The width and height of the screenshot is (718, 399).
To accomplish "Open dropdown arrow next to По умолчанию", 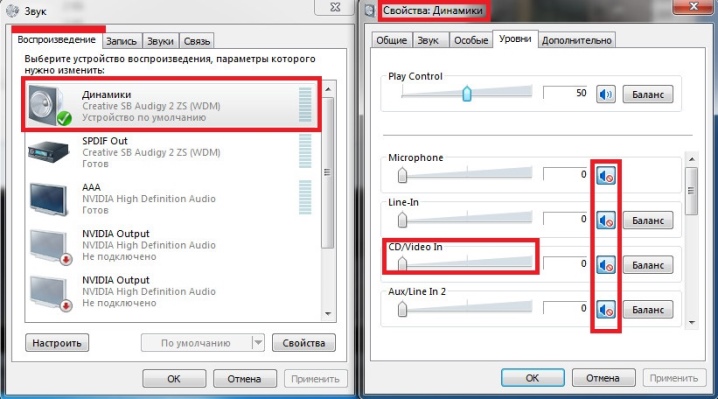I will (x=258, y=343).
